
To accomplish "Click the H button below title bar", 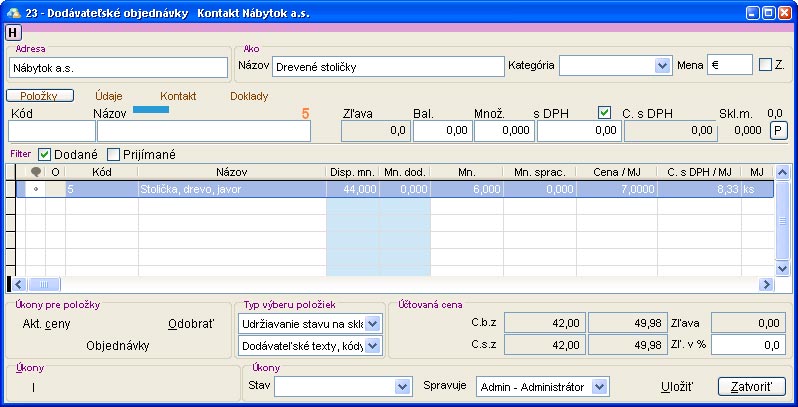I will coord(13,33).
